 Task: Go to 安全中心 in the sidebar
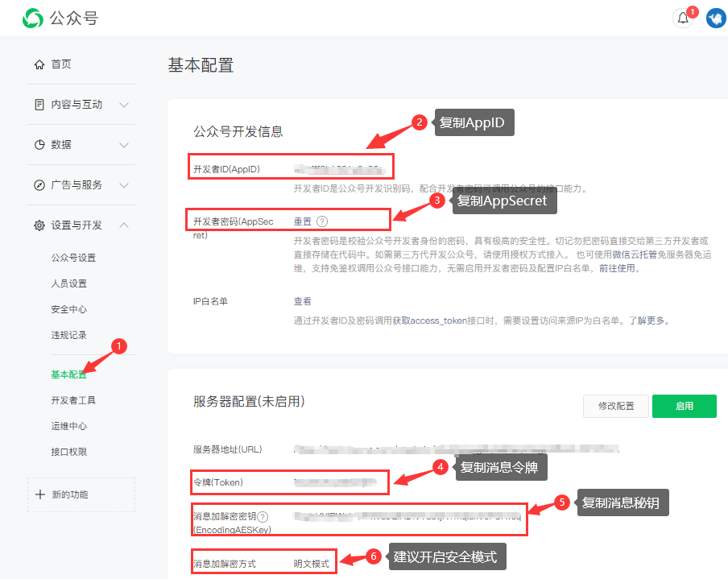[x=68, y=309]
